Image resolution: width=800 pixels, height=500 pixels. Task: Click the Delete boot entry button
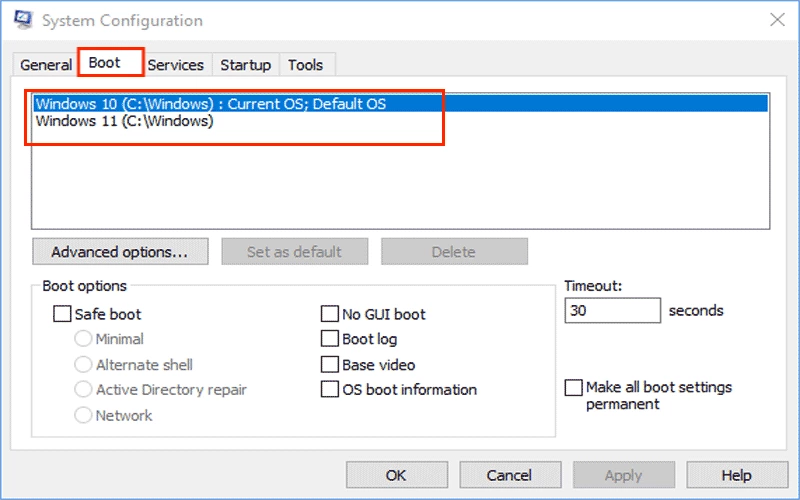point(454,252)
